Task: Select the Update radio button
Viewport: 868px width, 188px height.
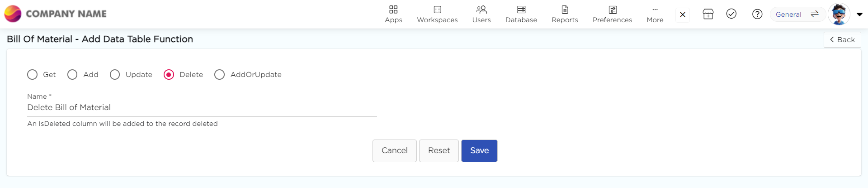Action: [x=115, y=75]
